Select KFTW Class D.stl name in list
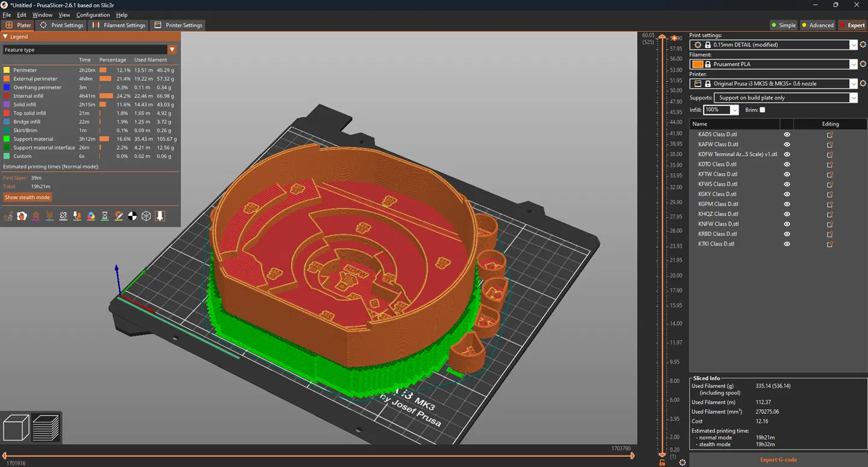The image size is (868, 467). click(x=717, y=174)
